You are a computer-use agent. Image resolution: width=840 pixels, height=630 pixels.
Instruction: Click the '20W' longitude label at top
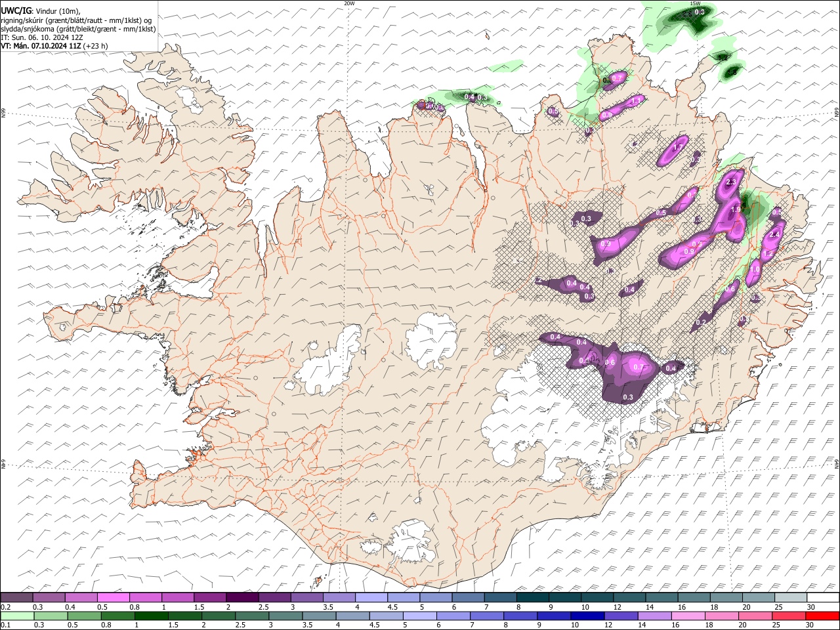coord(349,3)
